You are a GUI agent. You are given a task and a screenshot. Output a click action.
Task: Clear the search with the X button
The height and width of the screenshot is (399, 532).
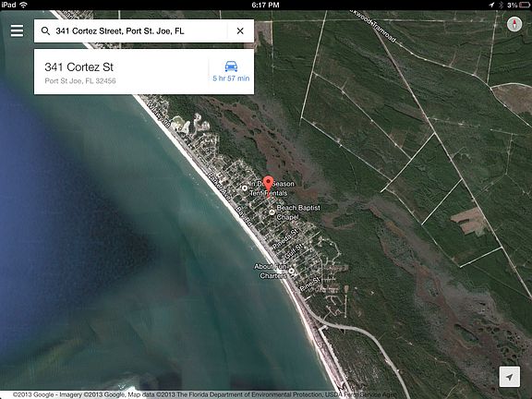[240, 30]
